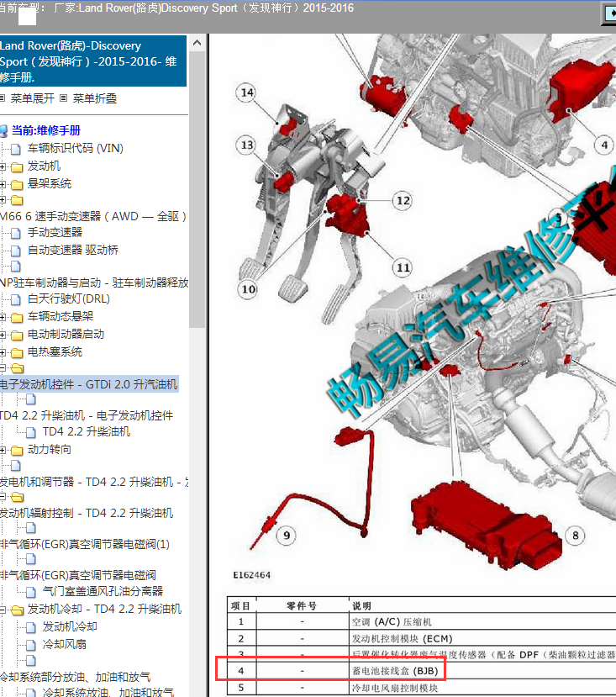
Task: Collapse the 发动机冷却 - TD4 2.2 升柴油机 folder
Action: point(3,610)
